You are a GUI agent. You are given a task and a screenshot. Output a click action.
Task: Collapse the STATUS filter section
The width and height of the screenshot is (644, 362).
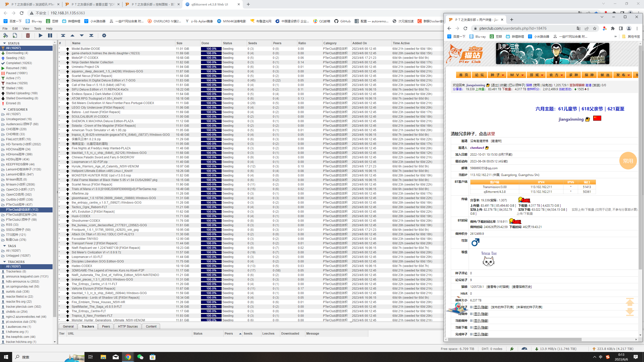coord(4,43)
